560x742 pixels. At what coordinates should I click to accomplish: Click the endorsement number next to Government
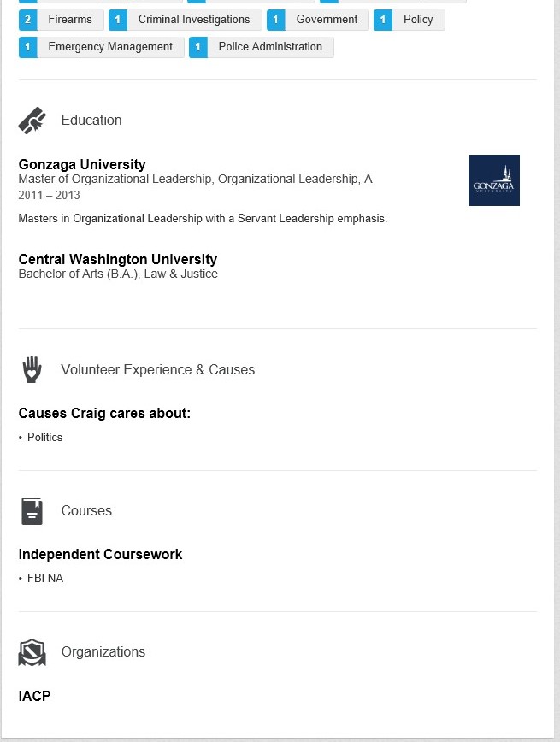pyautogui.click(x=275, y=19)
